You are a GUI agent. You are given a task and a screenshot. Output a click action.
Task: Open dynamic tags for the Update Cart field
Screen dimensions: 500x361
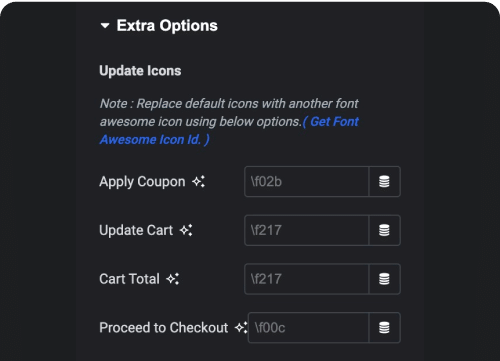(x=384, y=230)
